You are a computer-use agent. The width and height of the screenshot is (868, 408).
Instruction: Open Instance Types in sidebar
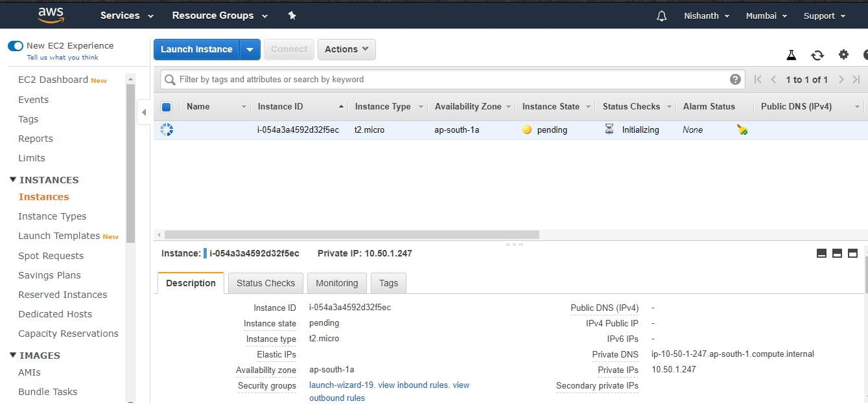click(53, 216)
